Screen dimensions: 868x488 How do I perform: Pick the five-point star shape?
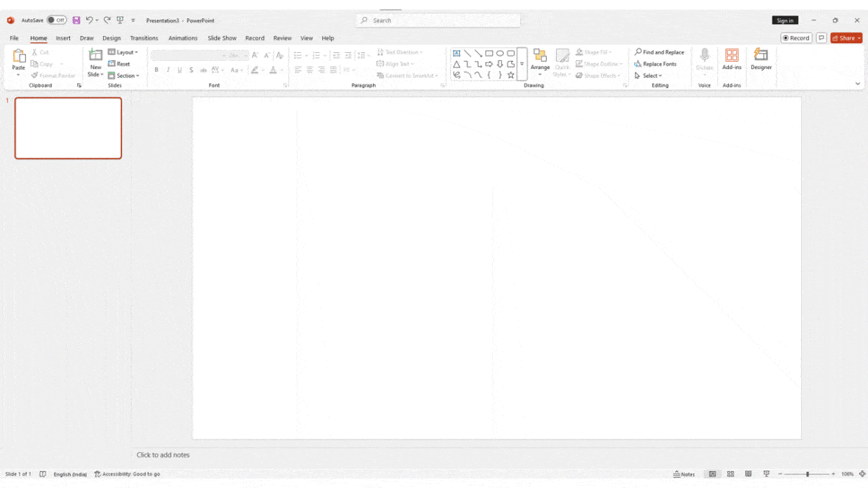point(511,75)
